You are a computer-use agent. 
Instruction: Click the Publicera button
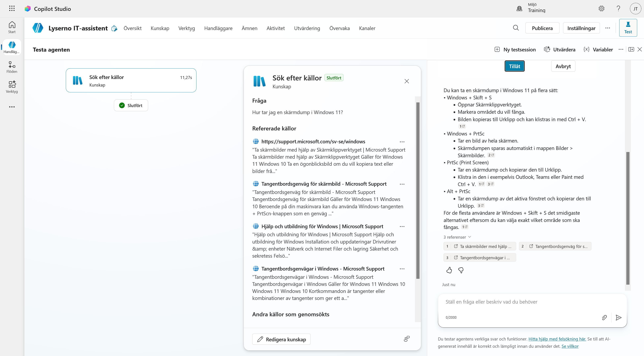click(x=542, y=28)
